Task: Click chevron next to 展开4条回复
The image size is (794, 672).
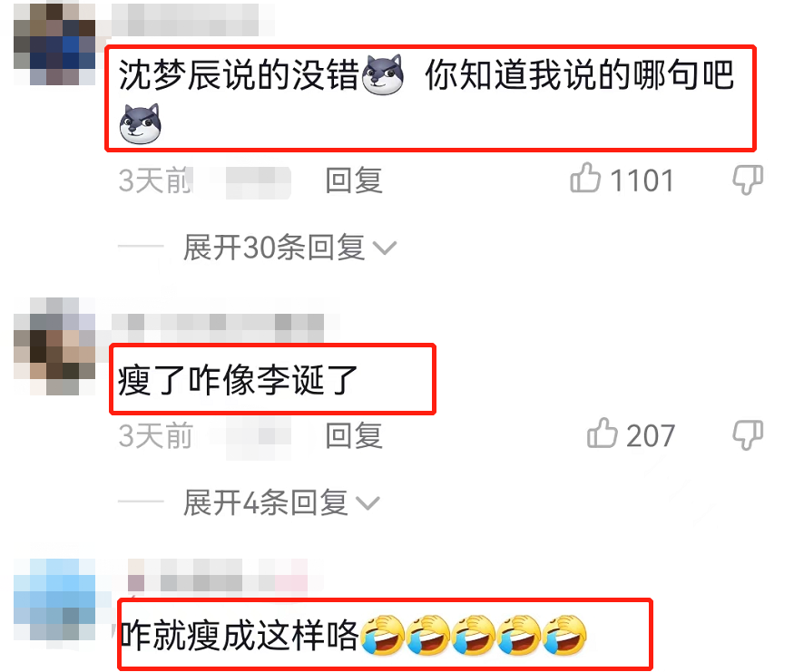Action: click(x=368, y=503)
